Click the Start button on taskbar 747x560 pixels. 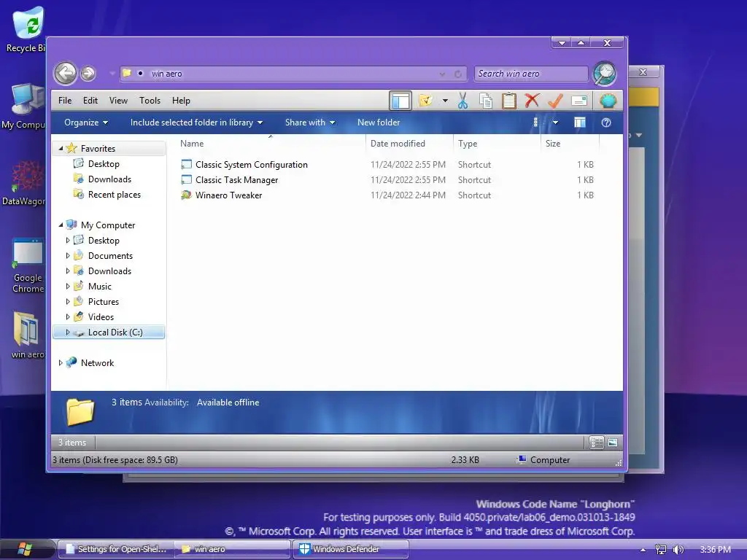tap(25, 550)
